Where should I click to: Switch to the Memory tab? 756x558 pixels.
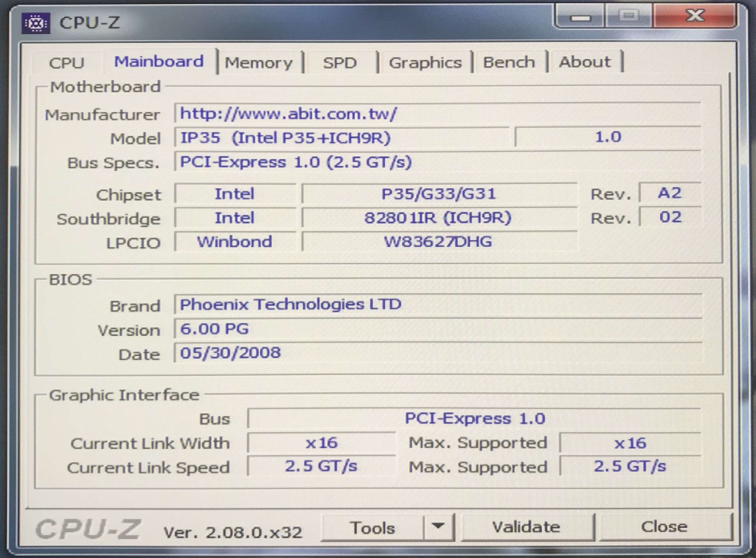259,63
